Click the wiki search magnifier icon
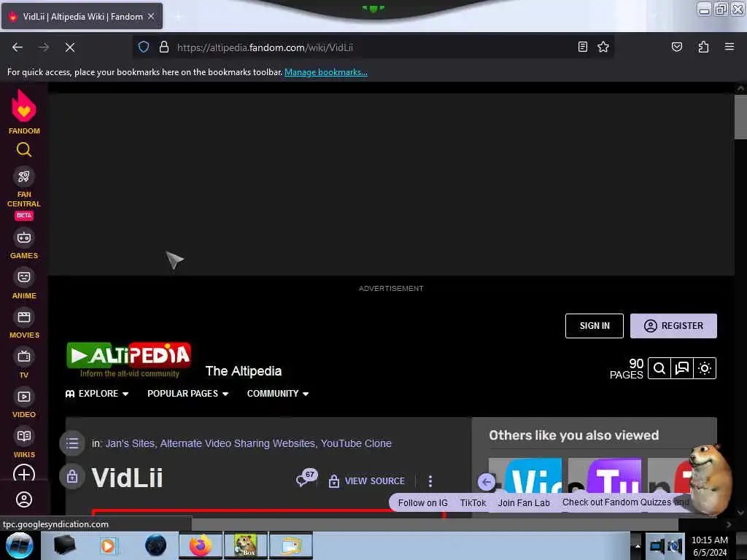 coord(659,368)
